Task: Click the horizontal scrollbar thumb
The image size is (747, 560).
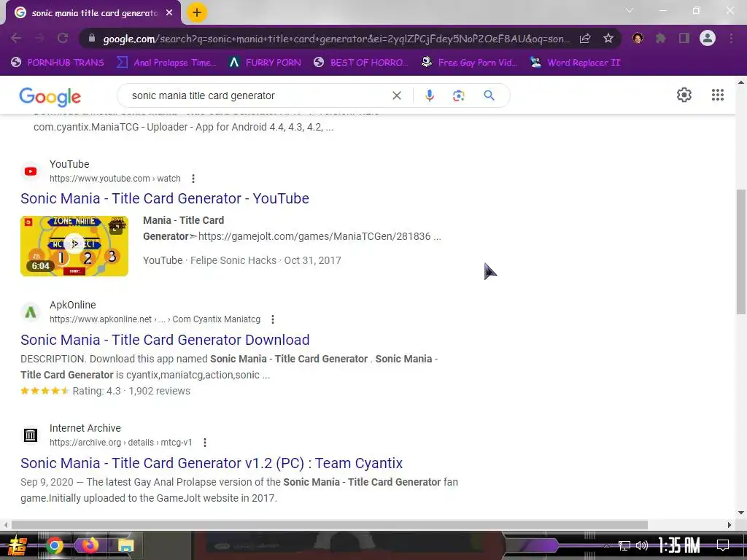Action: pyautogui.click(x=329, y=525)
